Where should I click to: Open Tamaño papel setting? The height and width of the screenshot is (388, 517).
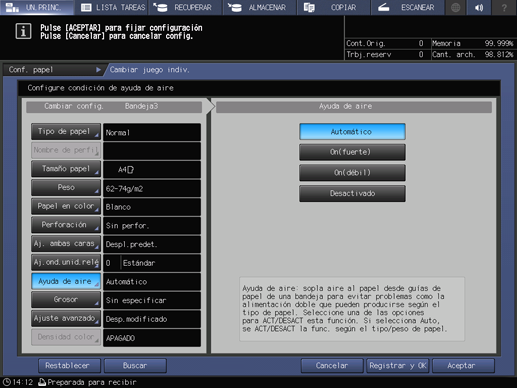pyautogui.click(x=66, y=169)
